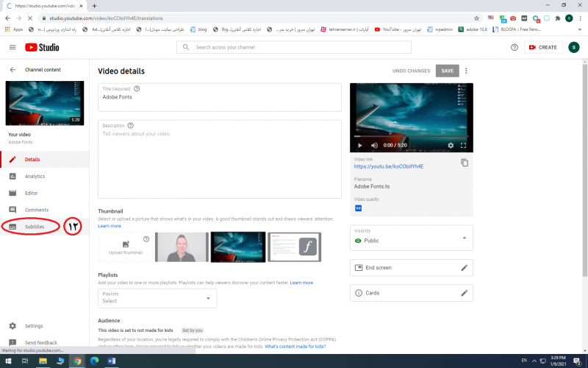Toggle fullscreen on the video preview
Image resolution: width=588 pixels, height=368 pixels.
[464, 145]
